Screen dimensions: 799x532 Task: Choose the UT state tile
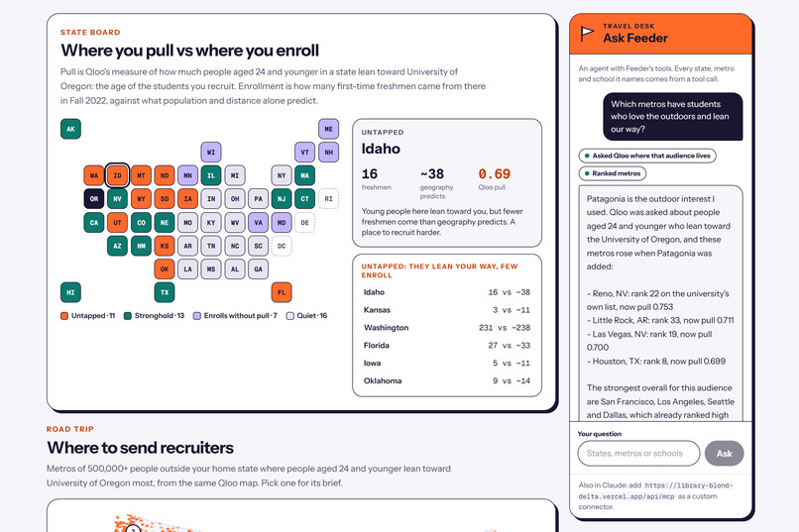[118, 223]
